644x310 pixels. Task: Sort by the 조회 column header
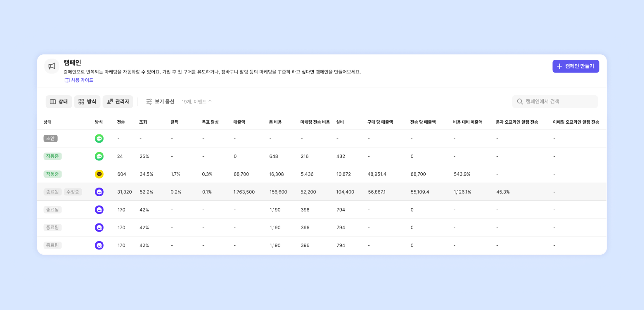tap(143, 122)
